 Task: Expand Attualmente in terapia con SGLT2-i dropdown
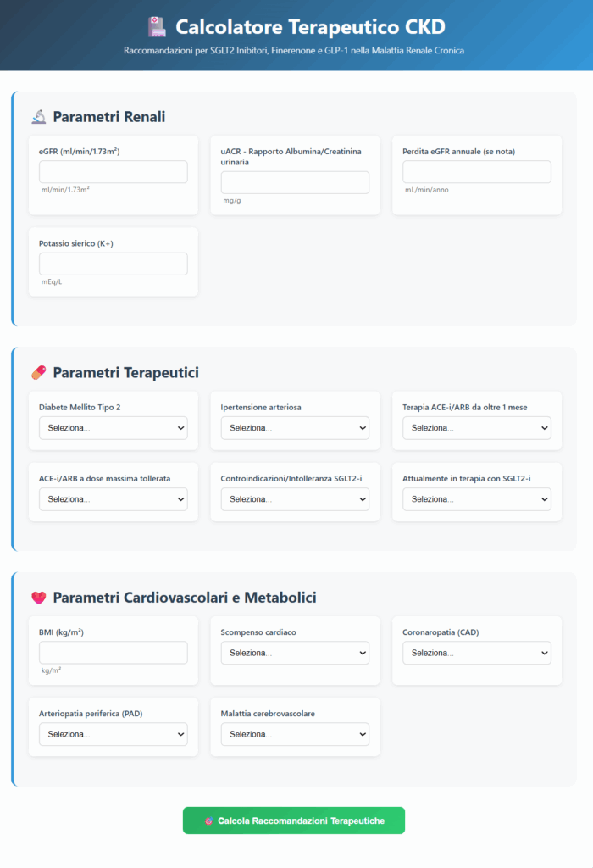[477, 499]
